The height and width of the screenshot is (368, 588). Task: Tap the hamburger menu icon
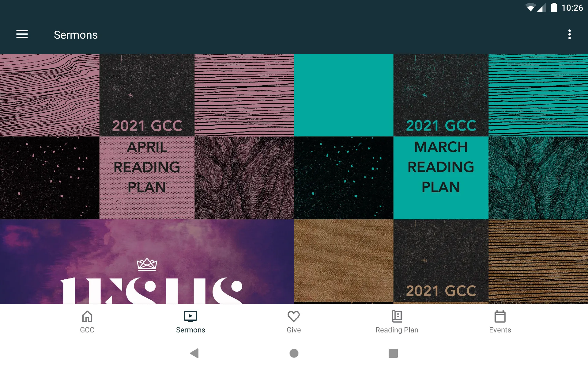coord(22,35)
